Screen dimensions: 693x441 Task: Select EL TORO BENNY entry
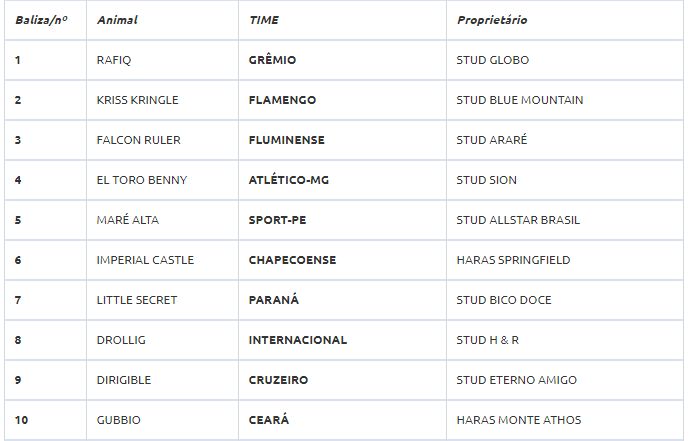click(142, 180)
